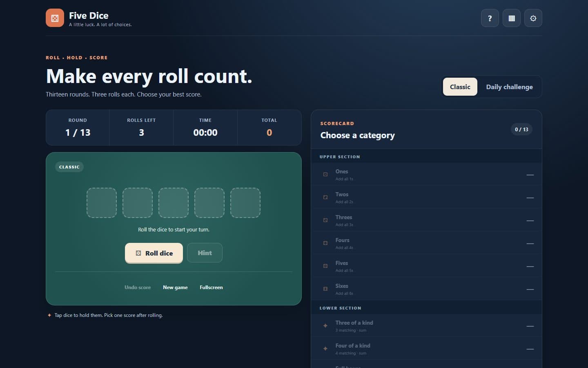
Task: Click the star icon beside Three of a kind
Action: coord(325,326)
